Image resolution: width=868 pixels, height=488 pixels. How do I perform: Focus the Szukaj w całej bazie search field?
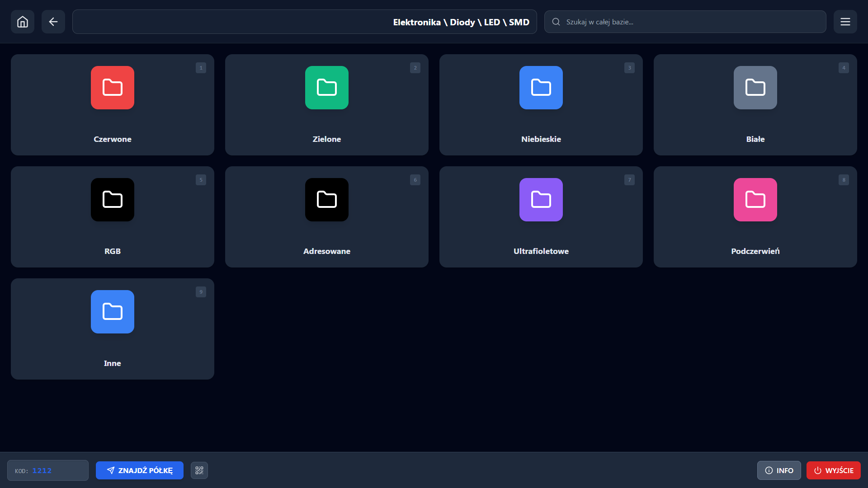point(692,22)
